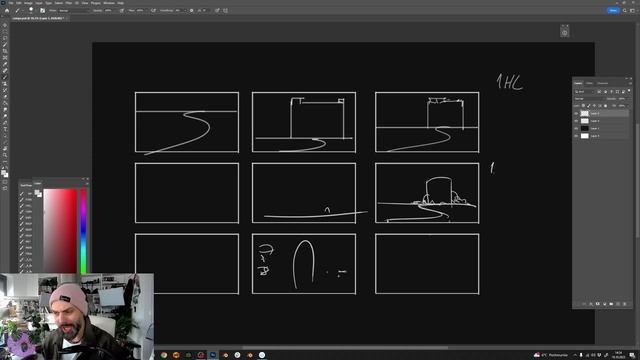Hide the bottom layer's eye icon

pos(576,136)
